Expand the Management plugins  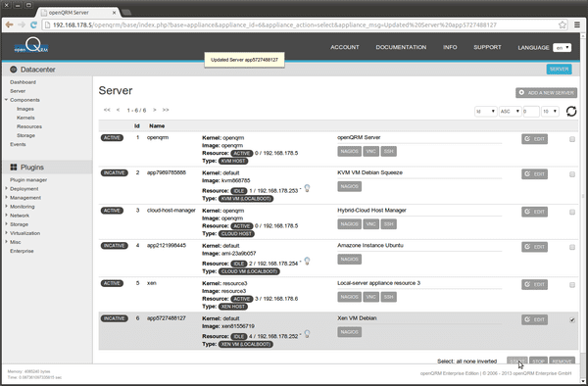[x=7, y=198]
